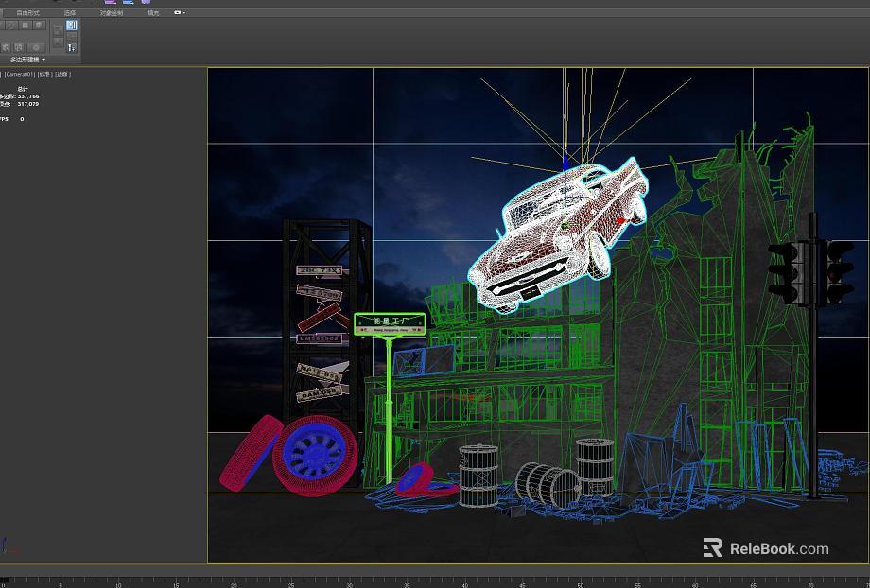Select the Polygon sub-object level icon
The height and width of the screenshot is (588, 870).
click(x=25, y=25)
